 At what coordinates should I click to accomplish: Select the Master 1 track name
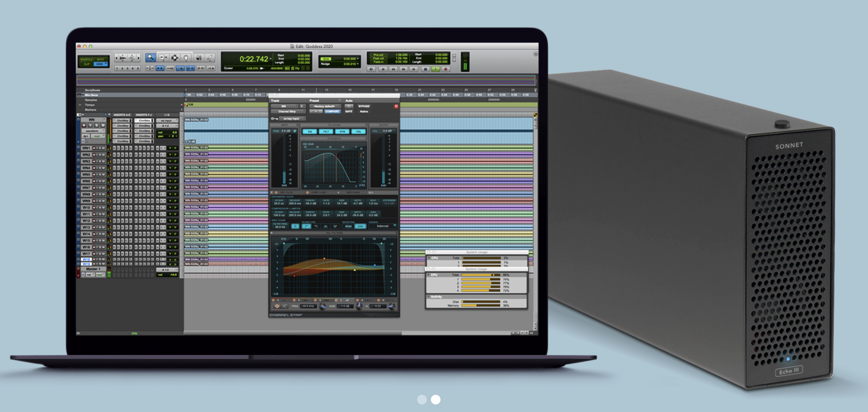[x=93, y=269]
